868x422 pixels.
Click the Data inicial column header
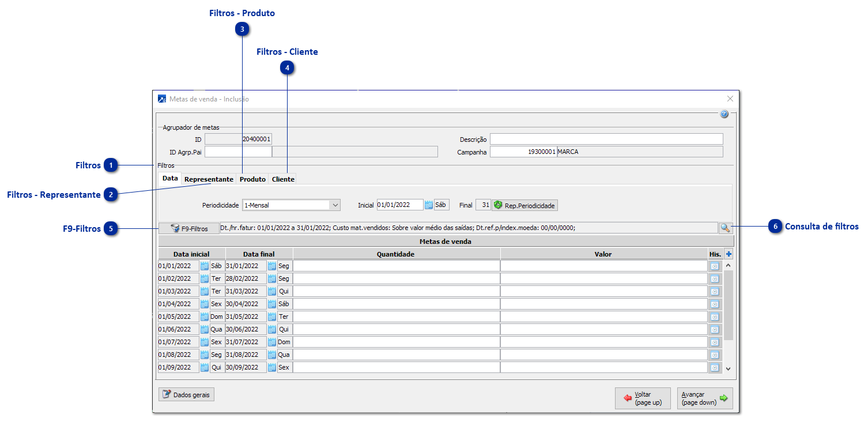pyautogui.click(x=191, y=254)
